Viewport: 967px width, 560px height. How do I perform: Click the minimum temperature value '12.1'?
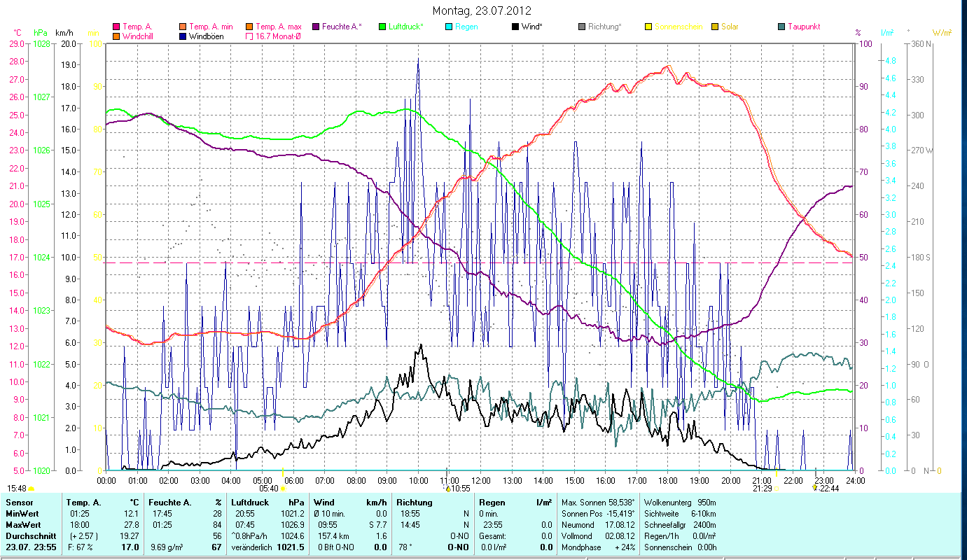pos(132,514)
